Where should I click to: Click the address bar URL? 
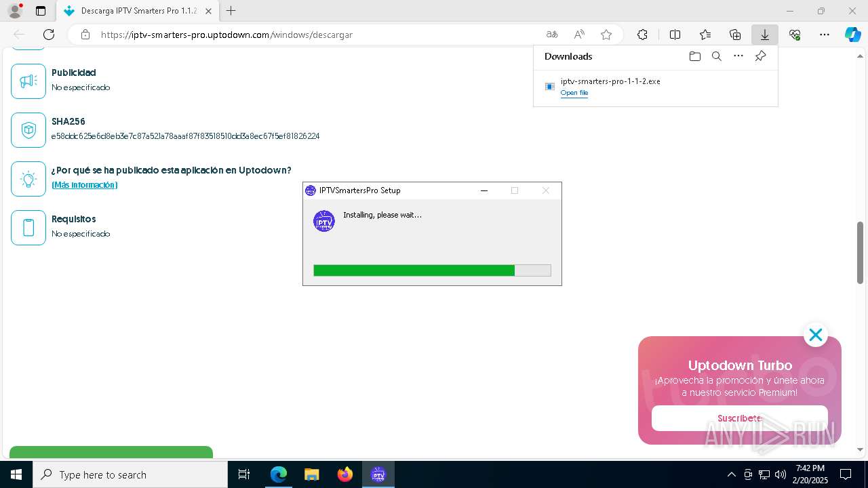click(x=226, y=35)
